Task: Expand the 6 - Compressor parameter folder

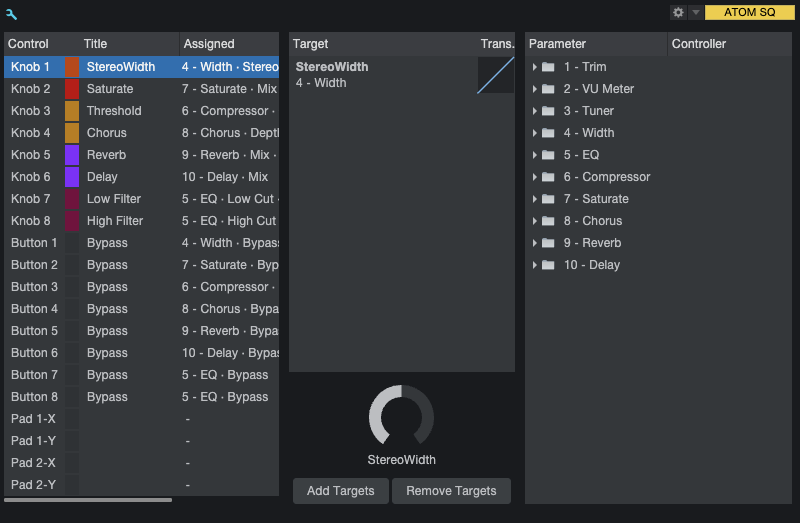Action: tap(535, 177)
